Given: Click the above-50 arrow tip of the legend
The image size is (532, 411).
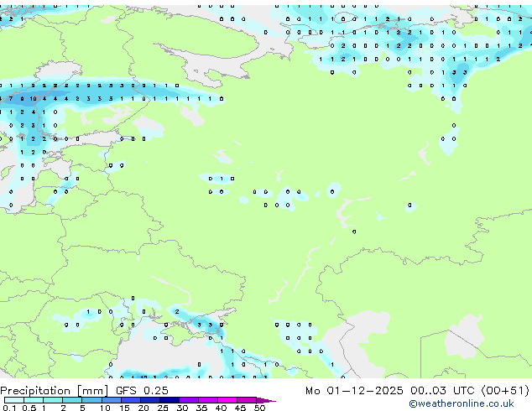Looking at the screenshot, I should (x=266, y=400).
